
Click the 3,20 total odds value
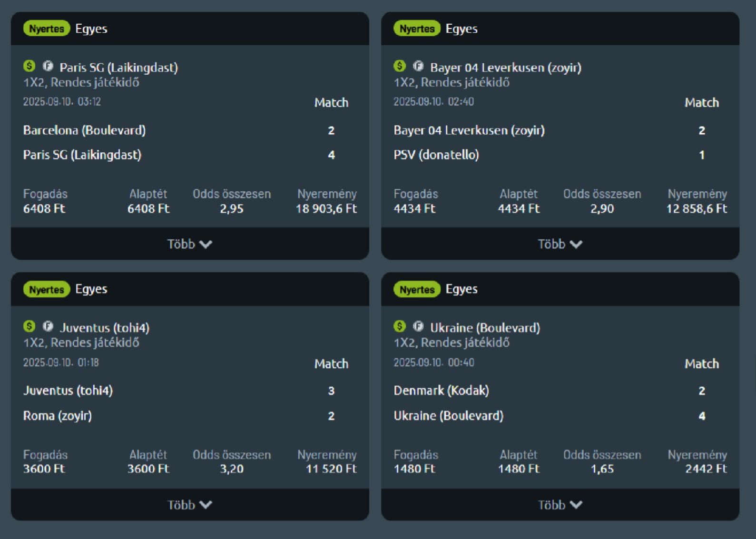[x=232, y=469]
